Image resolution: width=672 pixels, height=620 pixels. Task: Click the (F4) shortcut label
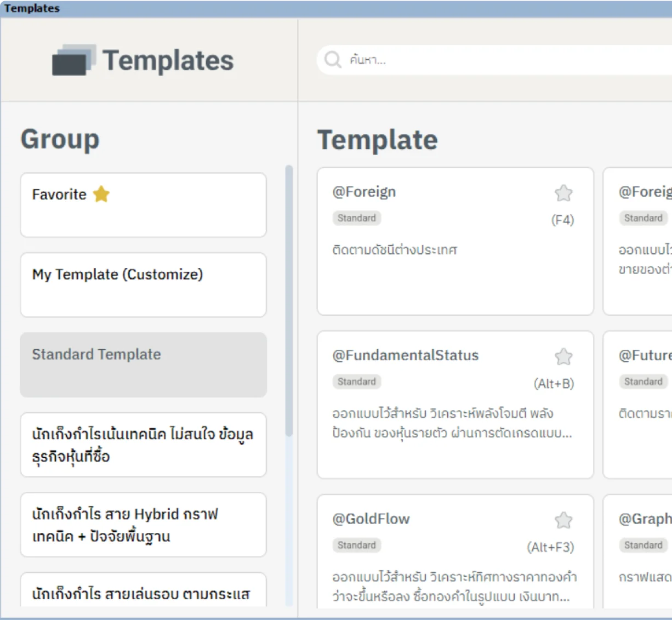click(562, 220)
